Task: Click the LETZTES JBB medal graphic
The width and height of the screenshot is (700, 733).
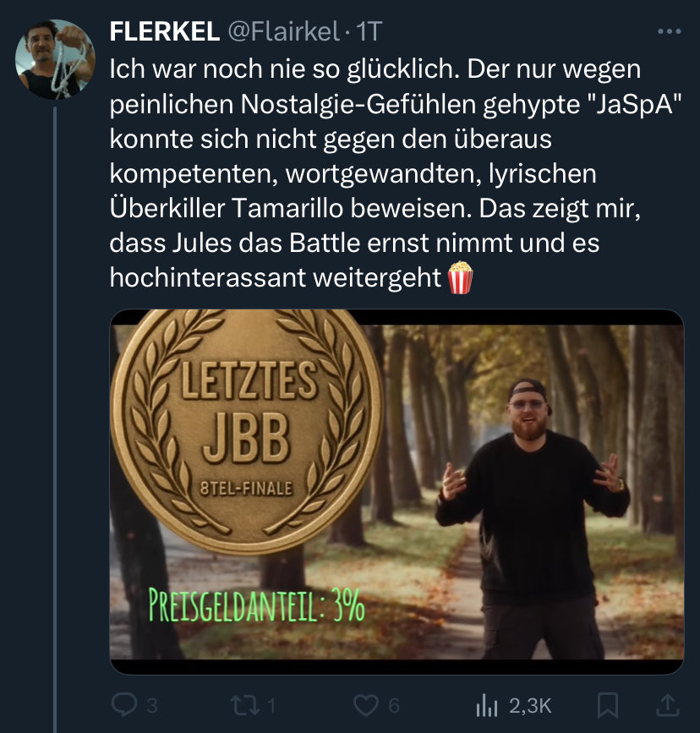Action: [x=246, y=430]
